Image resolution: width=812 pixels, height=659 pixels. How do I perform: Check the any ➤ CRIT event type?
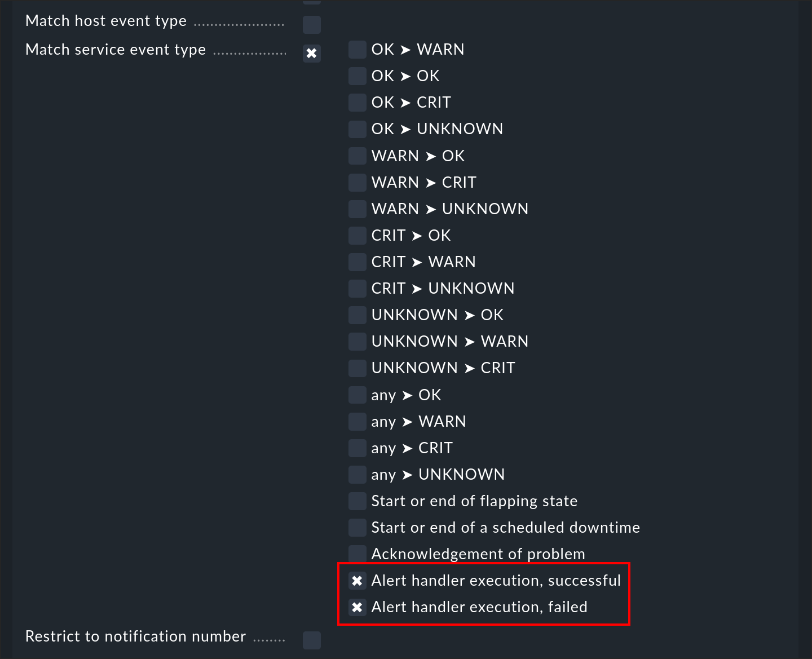tap(357, 448)
